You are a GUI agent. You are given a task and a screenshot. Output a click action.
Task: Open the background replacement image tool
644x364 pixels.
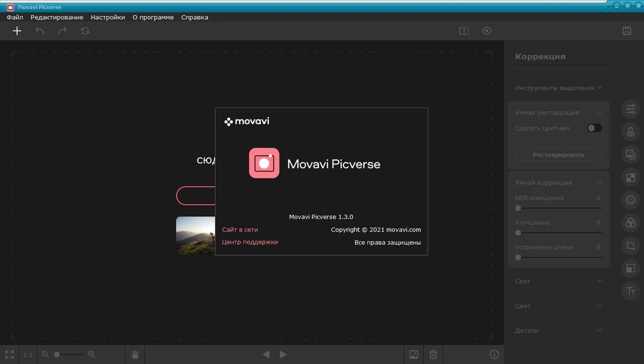point(631,155)
